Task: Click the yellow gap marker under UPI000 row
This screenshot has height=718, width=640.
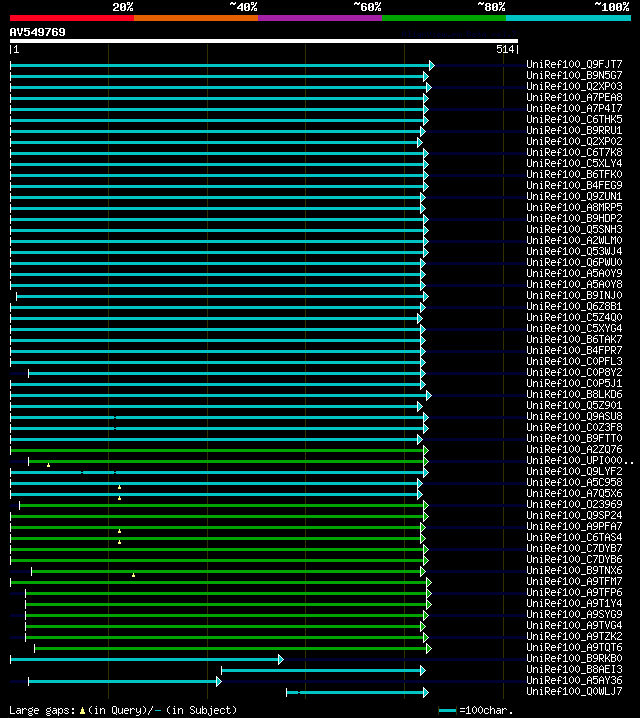Action: [x=49, y=465]
